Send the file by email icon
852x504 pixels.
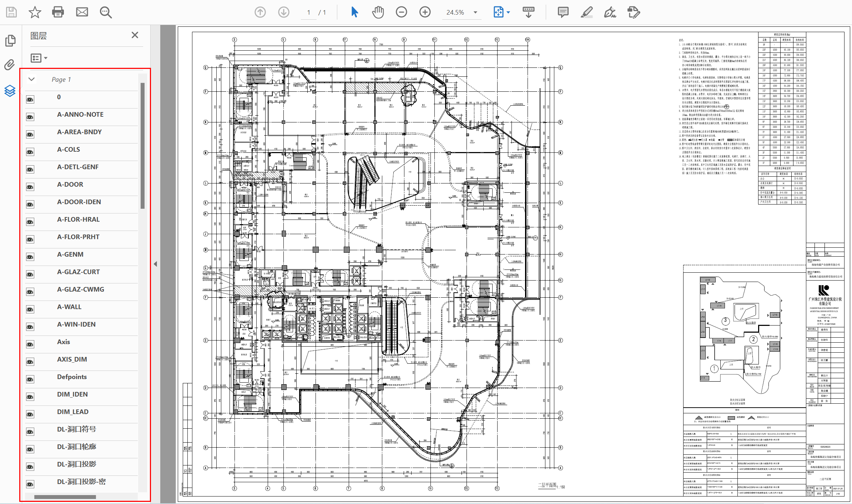pos(82,12)
